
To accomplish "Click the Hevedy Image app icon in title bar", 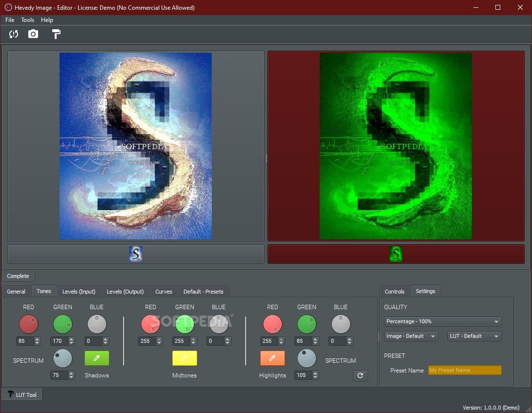I will coord(8,7).
